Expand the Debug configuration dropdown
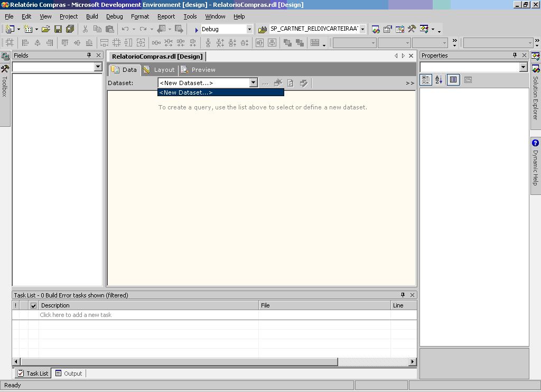Viewport: 541px width, 392px height. [249, 29]
